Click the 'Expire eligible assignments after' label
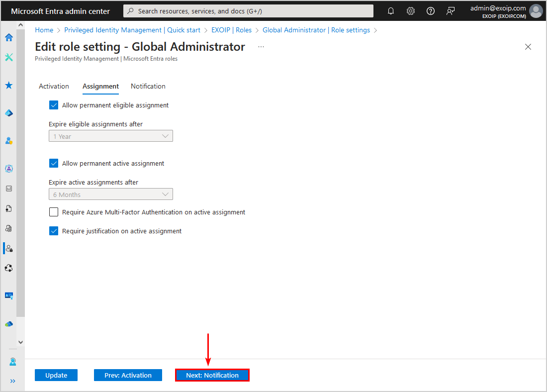547x392 pixels. point(95,124)
